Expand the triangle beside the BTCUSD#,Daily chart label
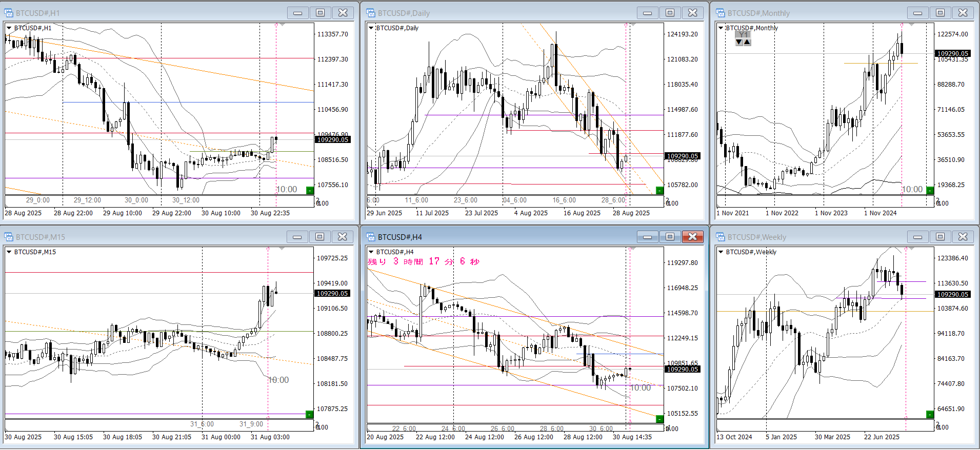 [371, 28]
